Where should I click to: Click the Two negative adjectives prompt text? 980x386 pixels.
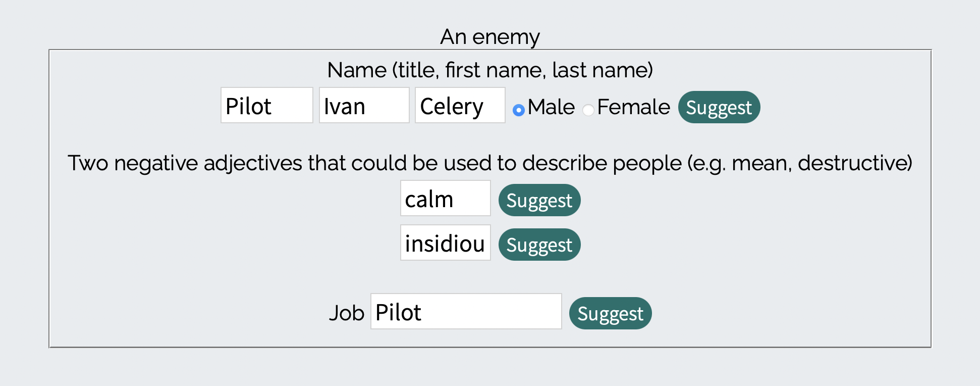pos(373,163)
